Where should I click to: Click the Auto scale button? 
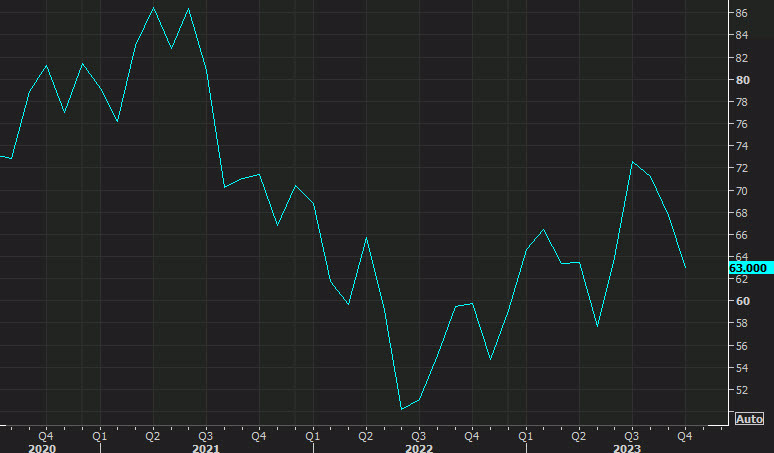click(x=750, y=419)
